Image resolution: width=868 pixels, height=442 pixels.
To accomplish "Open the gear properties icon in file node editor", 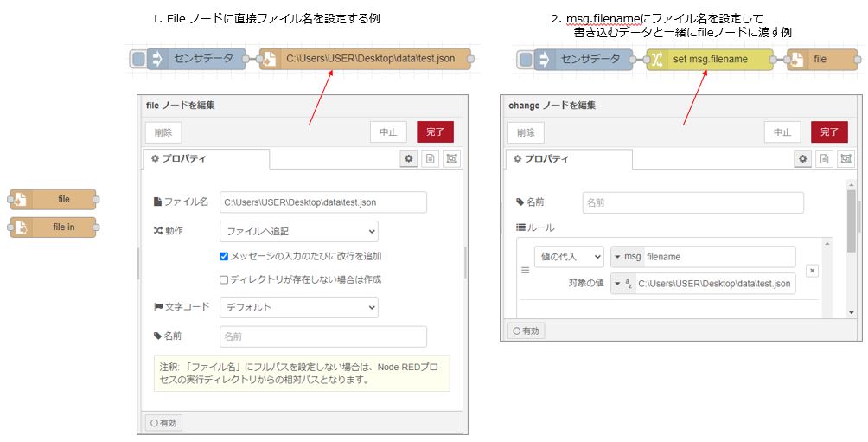I will [408, 158].
